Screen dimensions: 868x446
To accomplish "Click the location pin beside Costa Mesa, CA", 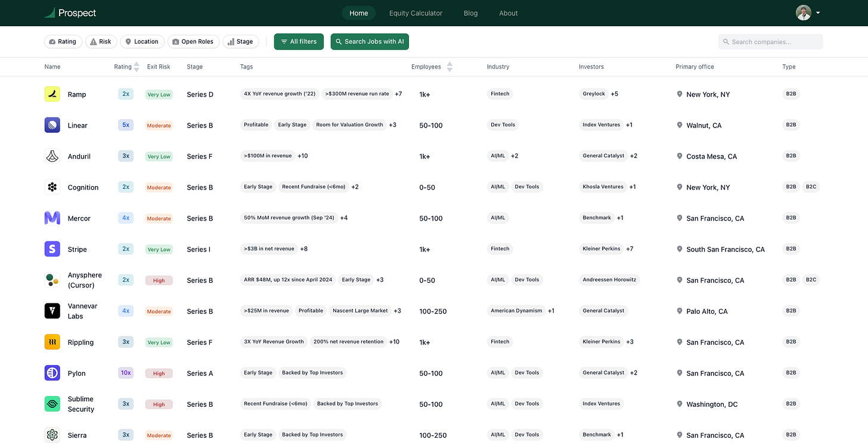I will click(680, 156).
